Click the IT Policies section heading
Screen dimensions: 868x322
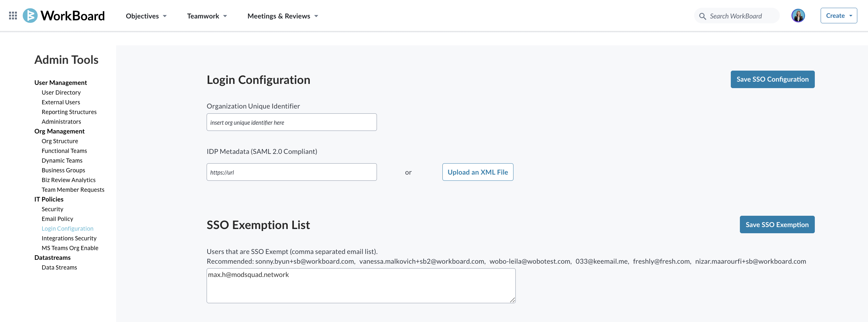[49, 199]
